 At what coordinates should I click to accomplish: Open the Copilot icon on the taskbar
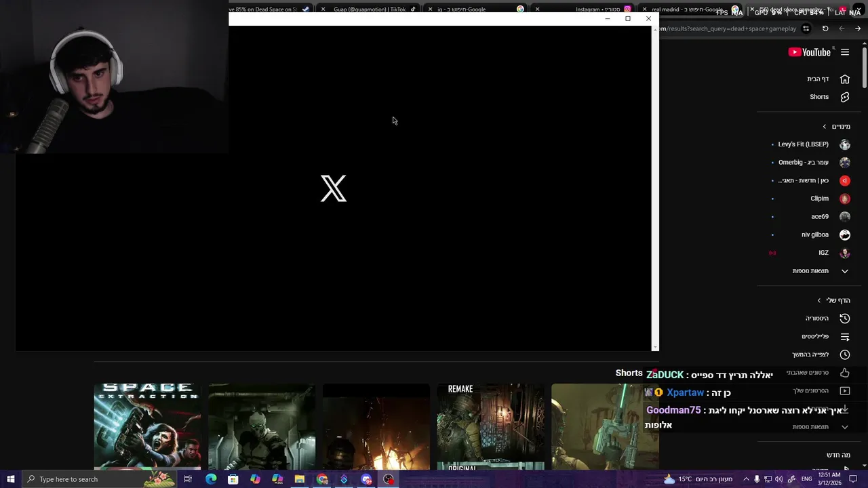[255, 479]
